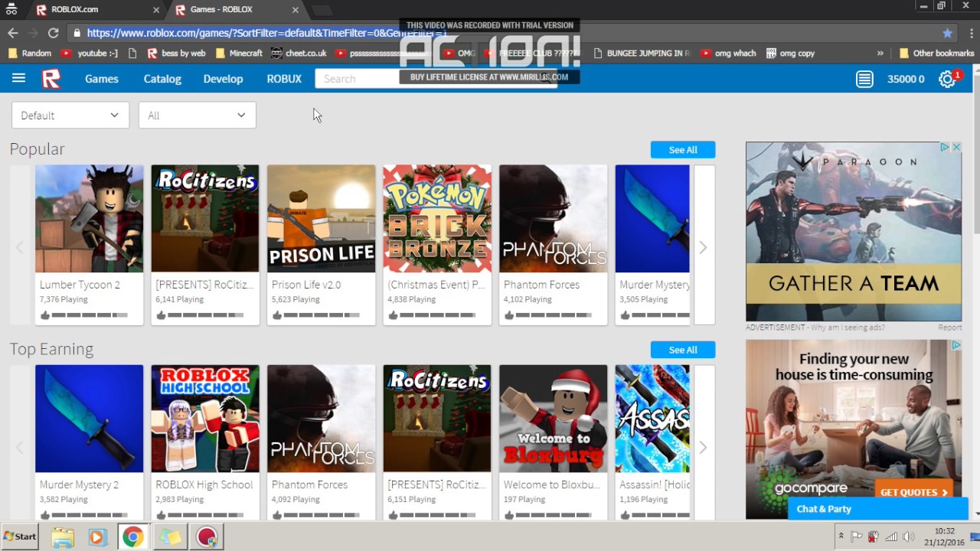Open Lumber Tycoon 2 thumbnail

point(89,219)
